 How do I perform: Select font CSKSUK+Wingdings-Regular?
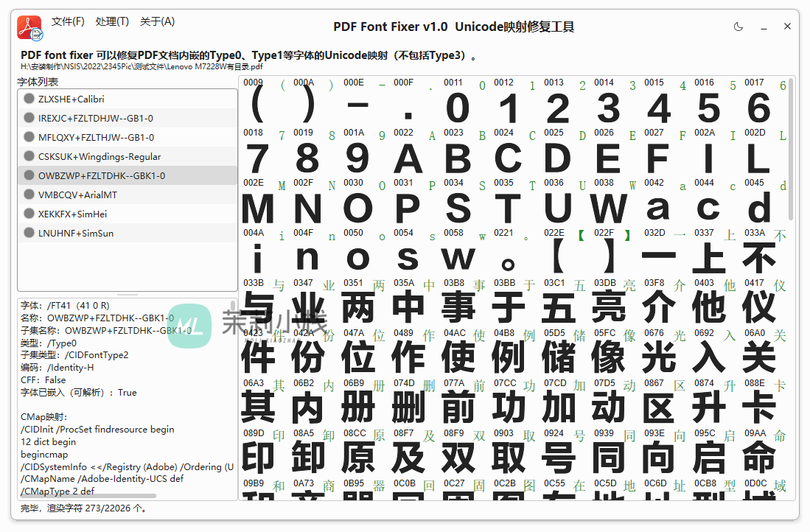[128, 156]
